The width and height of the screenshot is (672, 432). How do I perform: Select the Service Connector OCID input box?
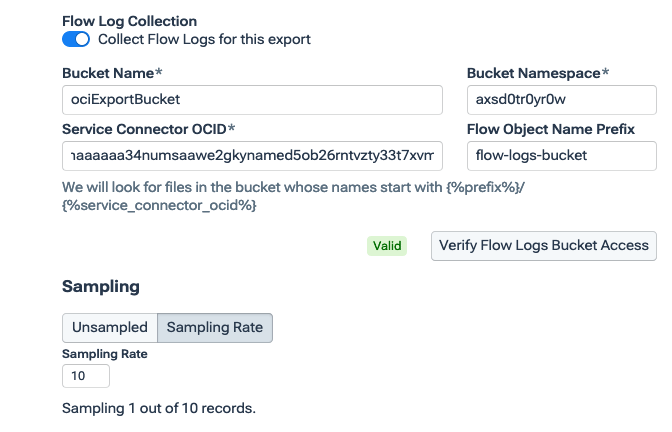[x=252, y=156]
